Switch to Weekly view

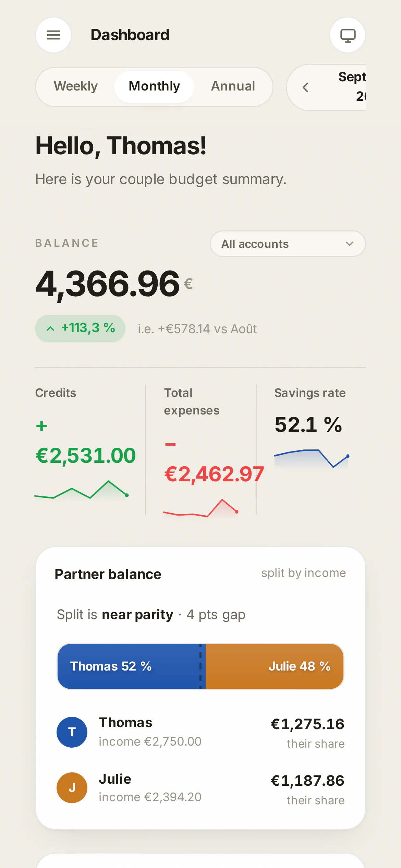[x=76, y=86]
